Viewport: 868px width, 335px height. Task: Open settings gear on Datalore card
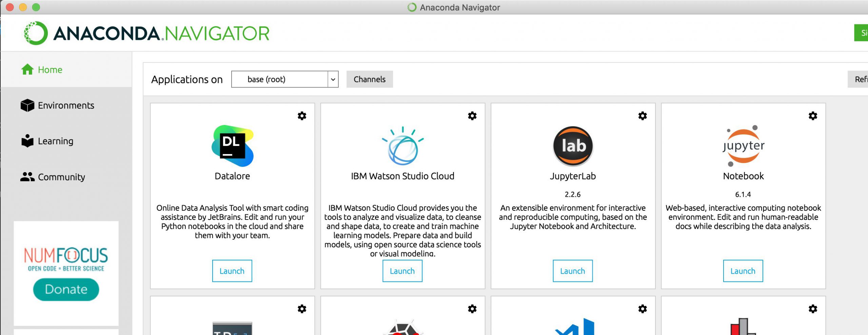click(302, 116)
